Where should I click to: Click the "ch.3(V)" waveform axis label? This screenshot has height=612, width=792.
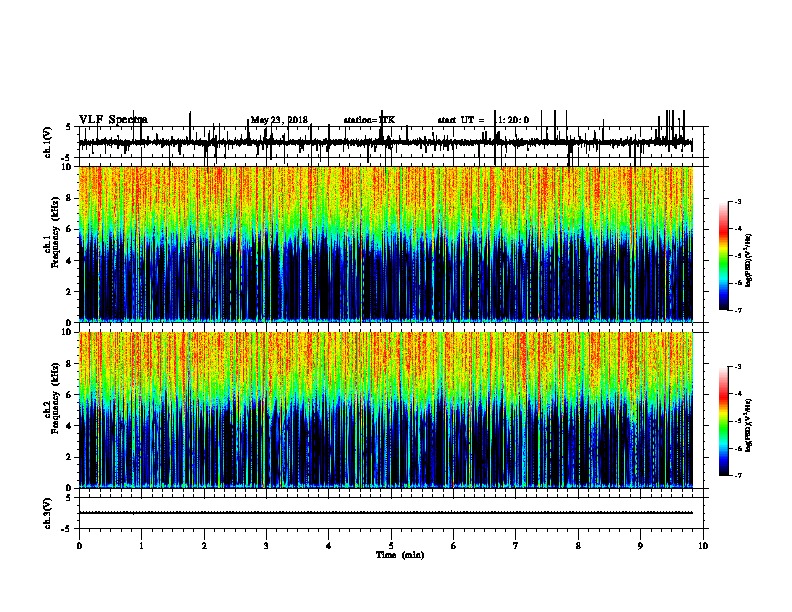[x=47, y=513]
